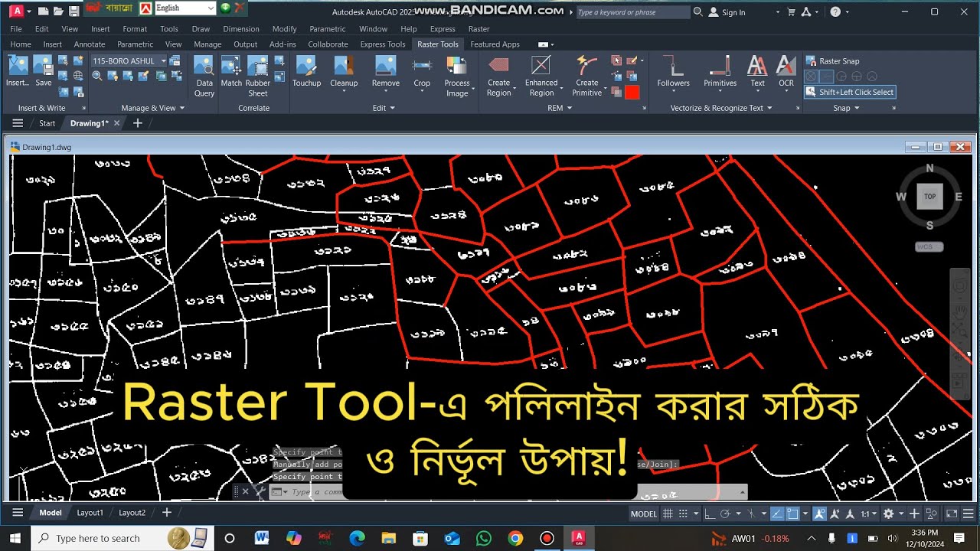Open the AutoCAD application menu logo

pyautogui.click(x=16, y=11)
